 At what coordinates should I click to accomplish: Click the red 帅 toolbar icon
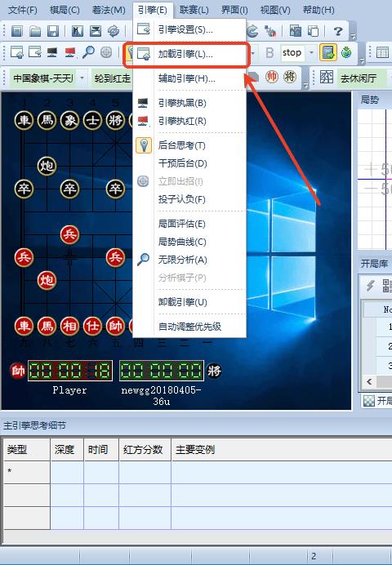(272, 77)
